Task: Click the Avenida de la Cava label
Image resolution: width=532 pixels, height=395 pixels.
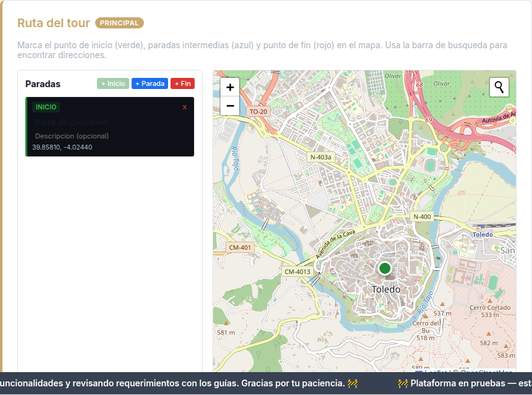Action: (x=336, y=244)
